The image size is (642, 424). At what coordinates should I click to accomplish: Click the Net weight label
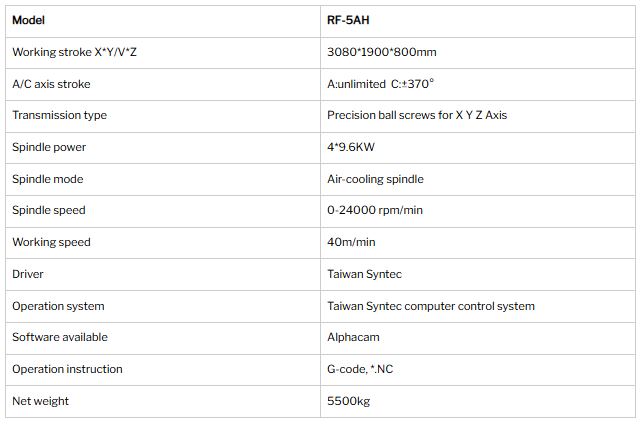41,401
